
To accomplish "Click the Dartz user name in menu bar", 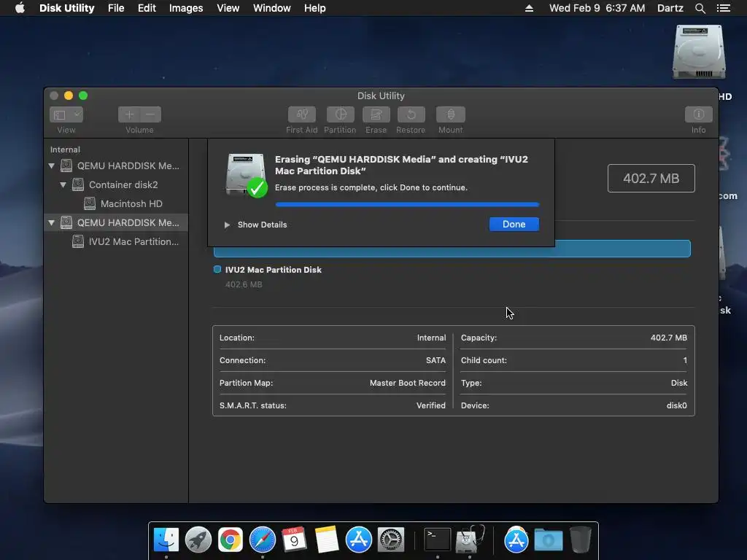I will 670,8.
